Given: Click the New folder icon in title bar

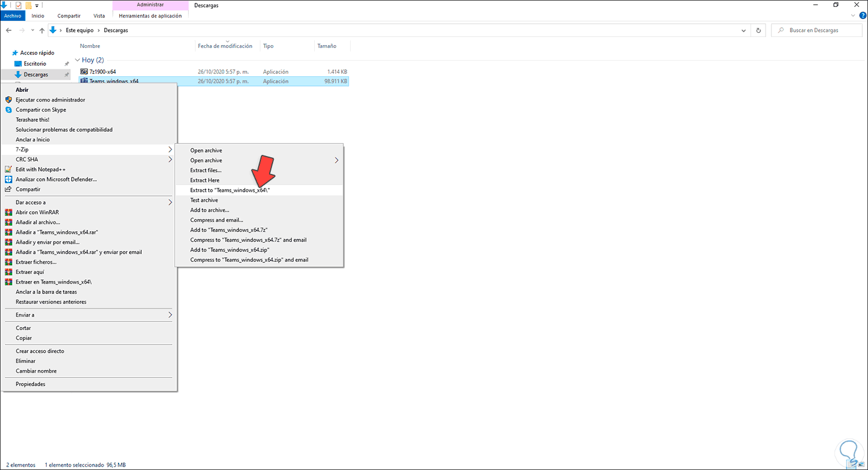Looking at the screenshot, I should [28, 5].
